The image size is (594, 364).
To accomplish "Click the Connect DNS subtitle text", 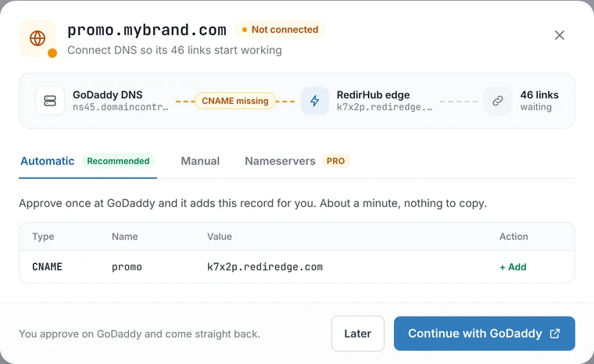I will coord(174,50).
